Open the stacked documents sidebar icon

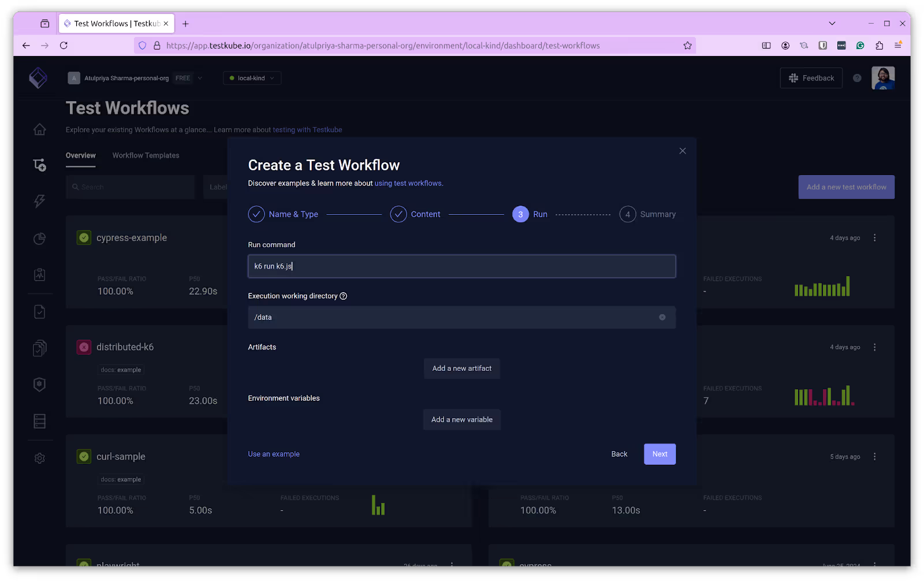pos(39,348)
